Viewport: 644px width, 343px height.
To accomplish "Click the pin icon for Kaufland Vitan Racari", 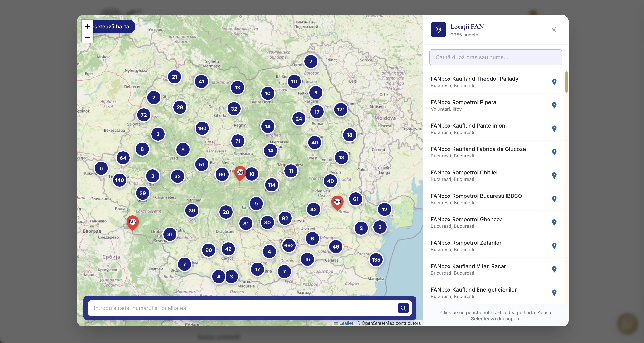I will tap(554, 269).
